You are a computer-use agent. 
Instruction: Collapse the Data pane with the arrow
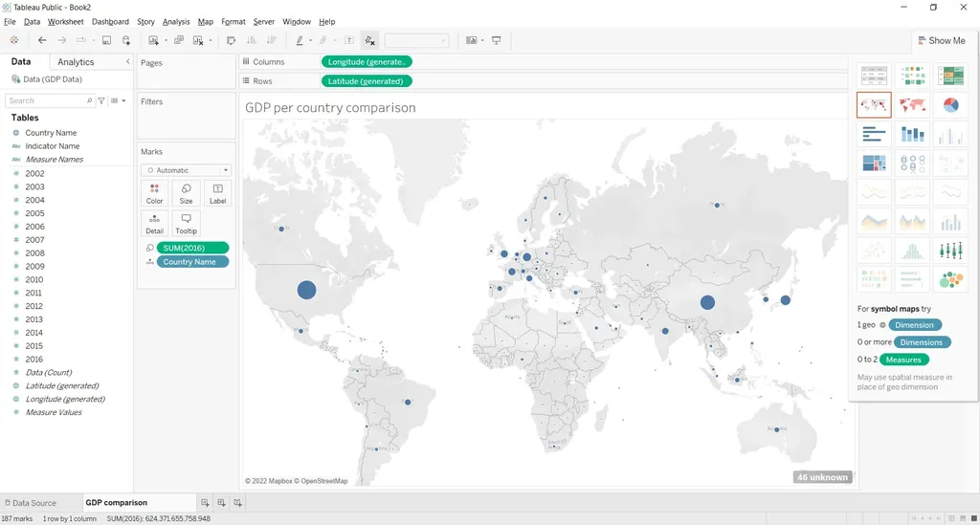point(128,62)
